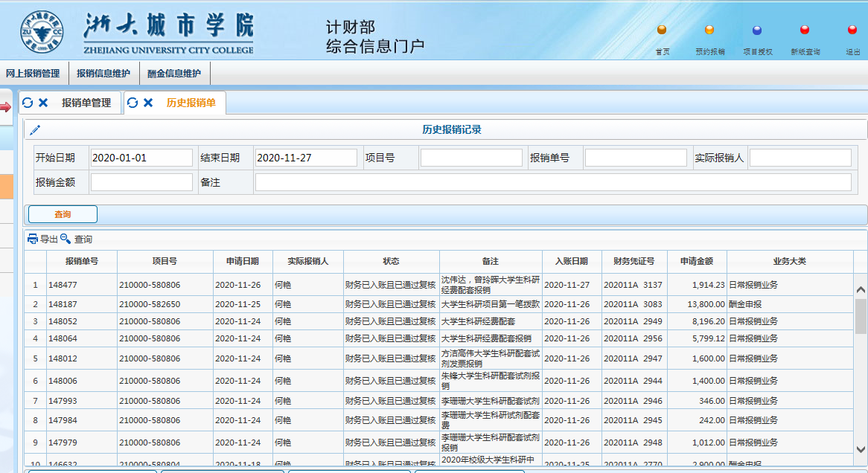Switch to 历史报销单 tab
This screenshot has width=868, height=473.
(191, 103)
